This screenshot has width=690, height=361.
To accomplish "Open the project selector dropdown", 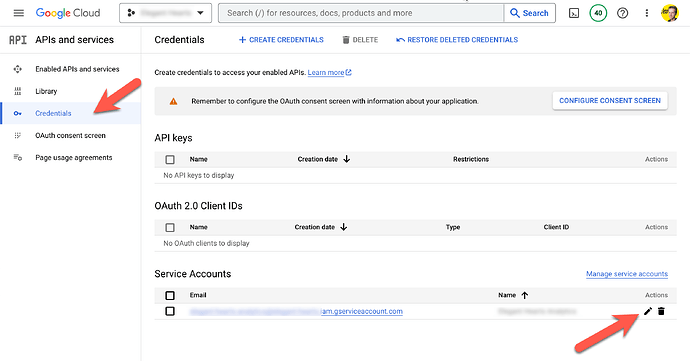I will (165, 13).
